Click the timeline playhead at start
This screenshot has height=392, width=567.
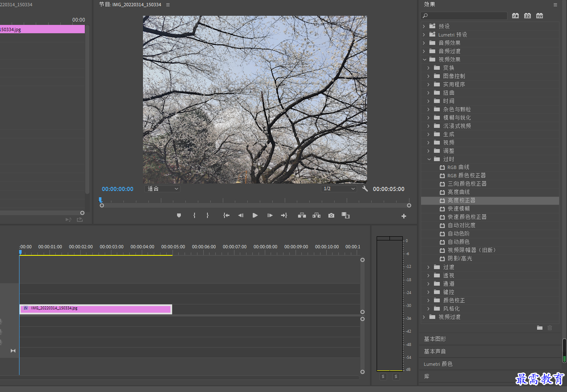tap(20, 252)
